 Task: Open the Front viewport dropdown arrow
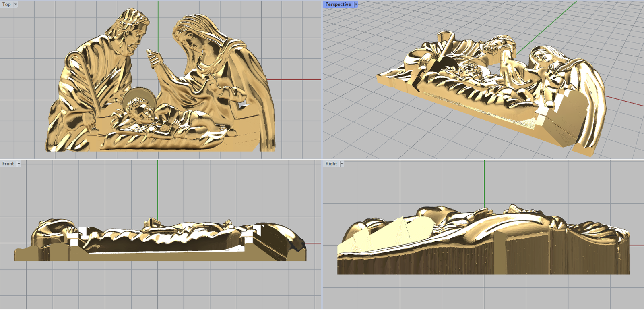[19, 164]
